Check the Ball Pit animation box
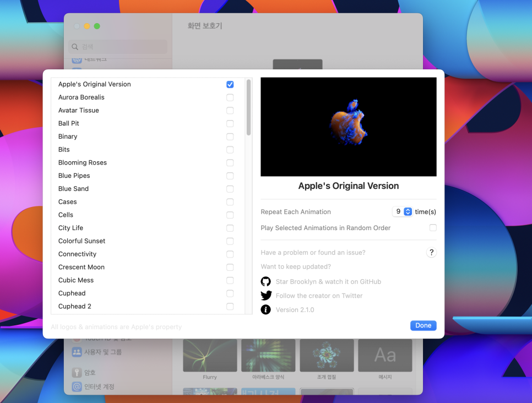This screenshot has height=403, width=532. 230,123
